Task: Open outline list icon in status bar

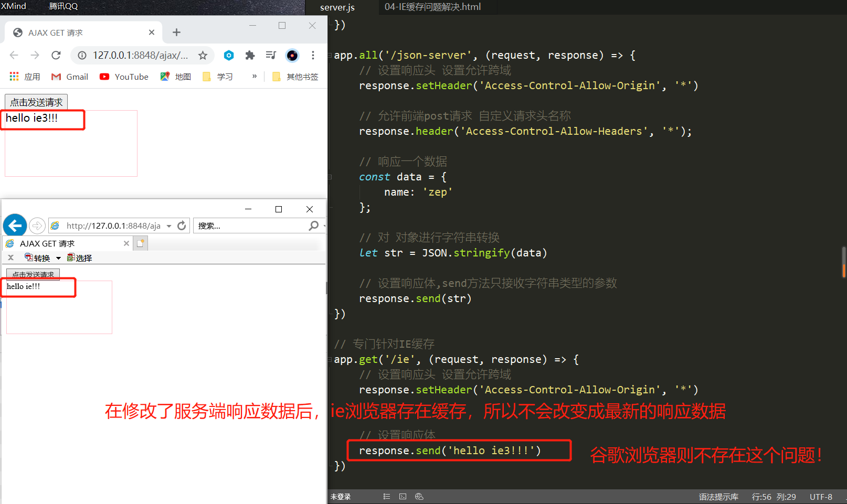Action: [387, 497]
